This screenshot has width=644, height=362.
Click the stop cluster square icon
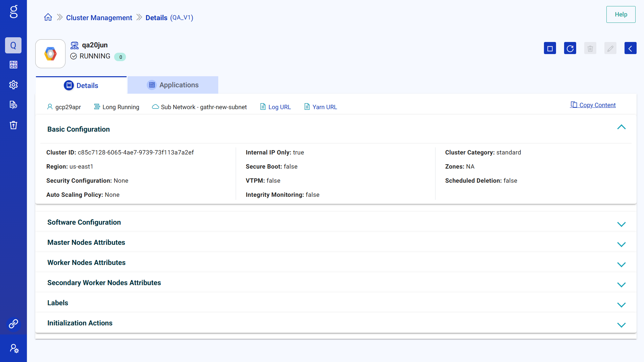(550, 48)
